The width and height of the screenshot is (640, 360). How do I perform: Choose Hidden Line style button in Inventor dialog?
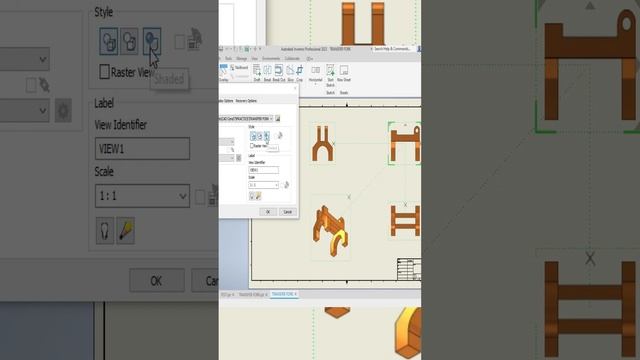click(253, 136)
